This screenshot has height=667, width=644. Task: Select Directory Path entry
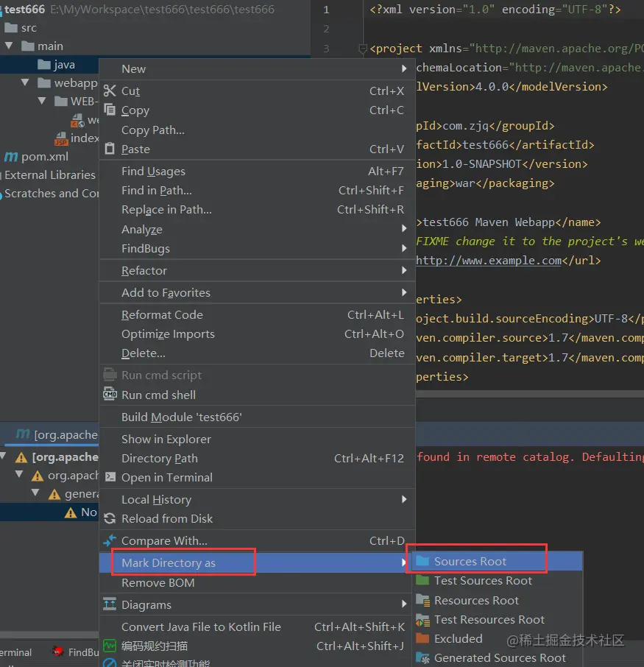[x=257, y=458]
